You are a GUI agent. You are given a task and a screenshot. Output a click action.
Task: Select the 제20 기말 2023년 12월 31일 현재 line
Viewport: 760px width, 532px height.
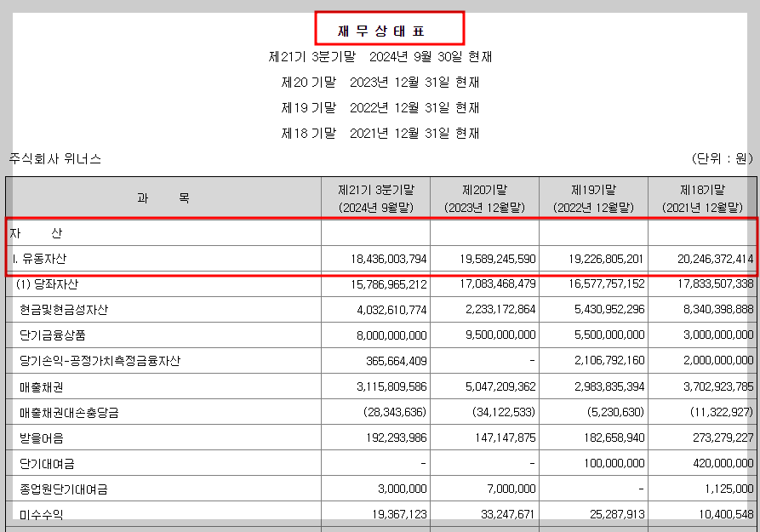click(380, 82)
